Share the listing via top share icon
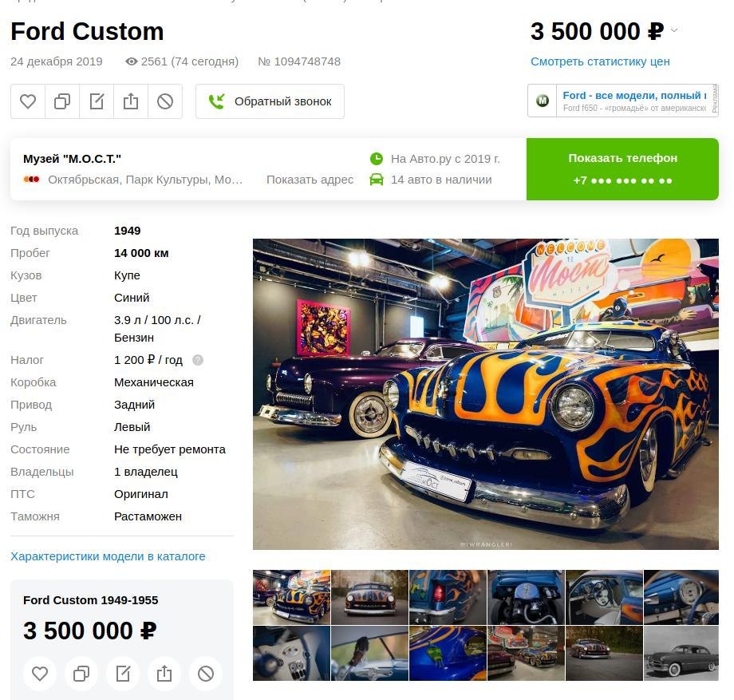 click(x=131, y=101)
